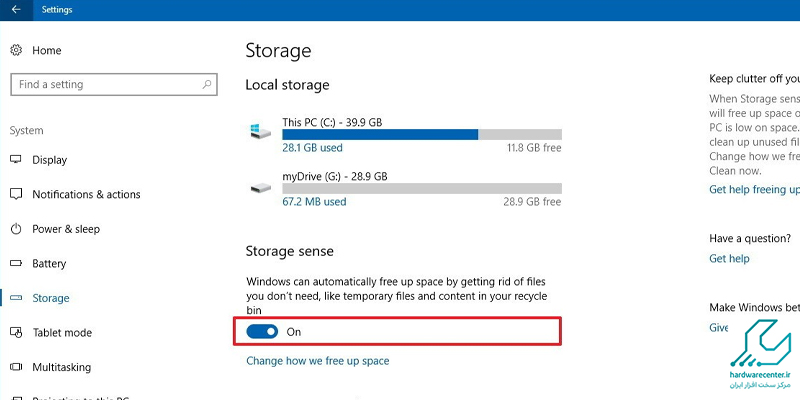Click the Power & sleep icon

click(x=16, y=229)
